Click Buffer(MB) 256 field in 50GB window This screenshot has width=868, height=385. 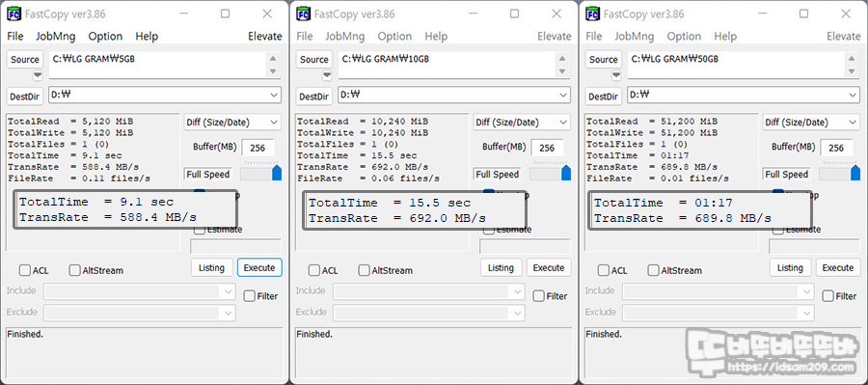coord(837,148)
